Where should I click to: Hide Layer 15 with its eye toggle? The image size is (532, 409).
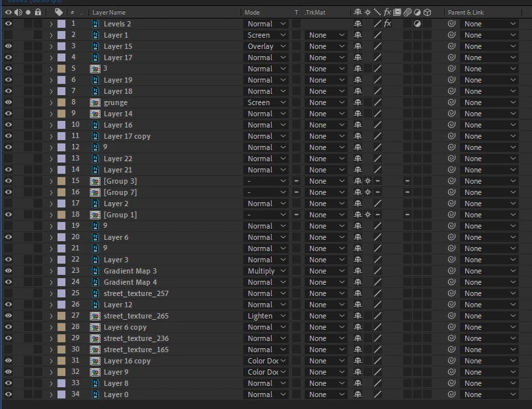(8, 46)
